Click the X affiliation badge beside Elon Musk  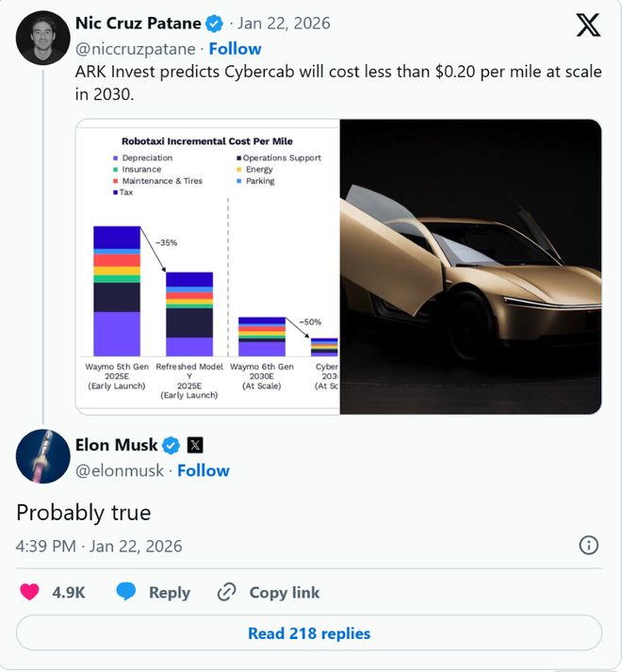(x=195, y=445)
